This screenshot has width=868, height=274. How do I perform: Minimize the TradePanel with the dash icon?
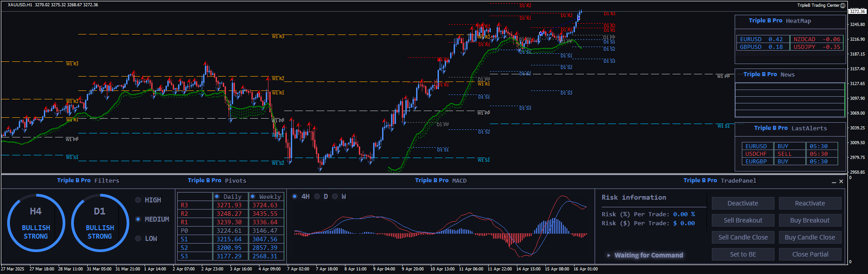tap(834, 182)
